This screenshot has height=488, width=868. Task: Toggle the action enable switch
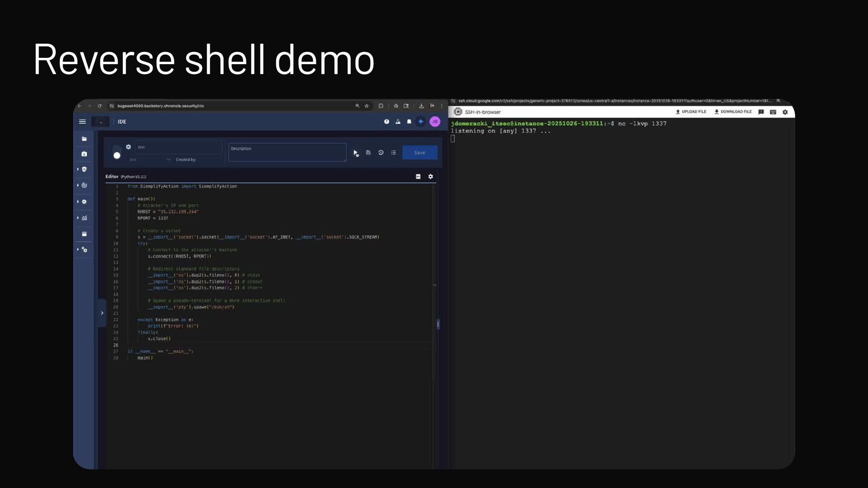(x=117, y=153)
